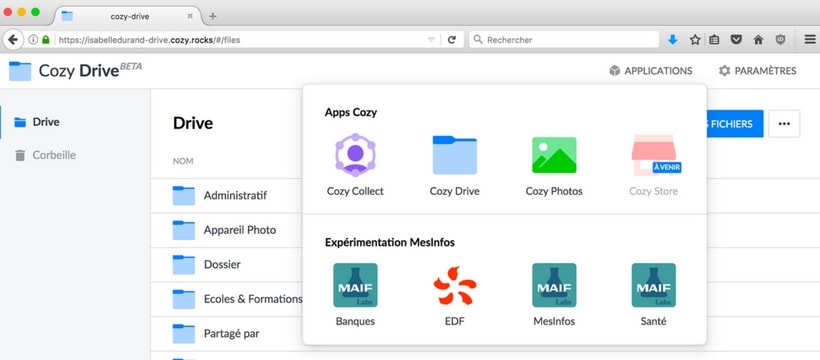Open the Cozy Drive app icon
The height and width of the screenshot is (360, 820).
(x=454, y=155)
